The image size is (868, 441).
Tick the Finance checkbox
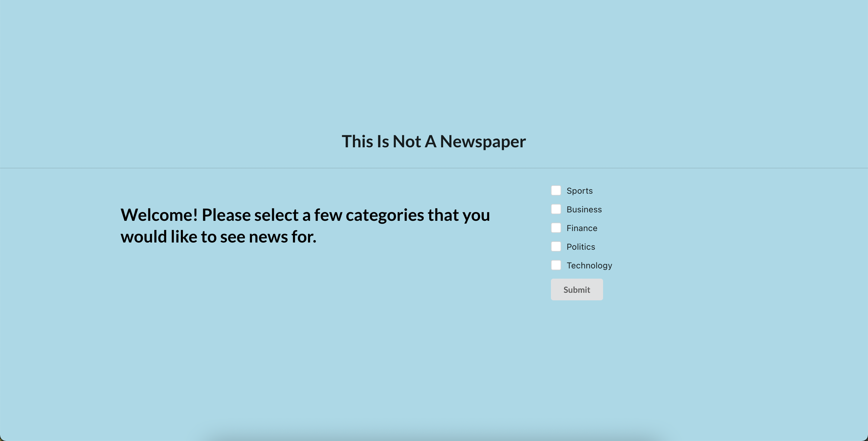click(x=556, y=228)
